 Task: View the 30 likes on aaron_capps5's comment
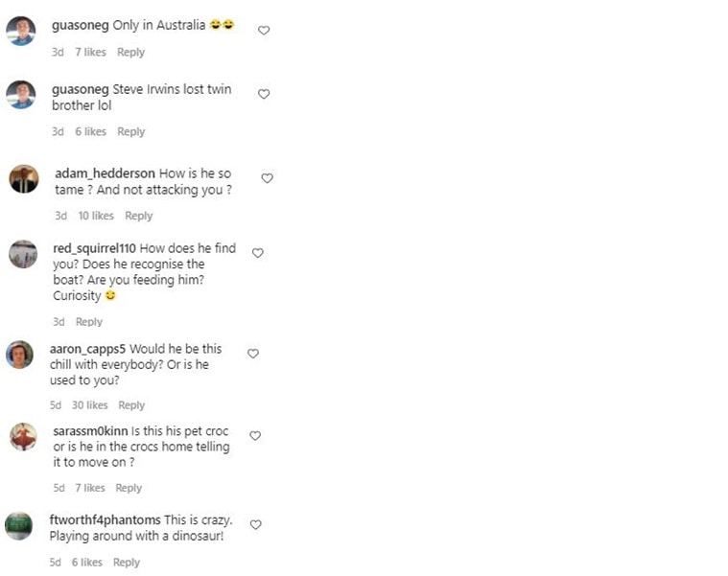click(90, 405)
